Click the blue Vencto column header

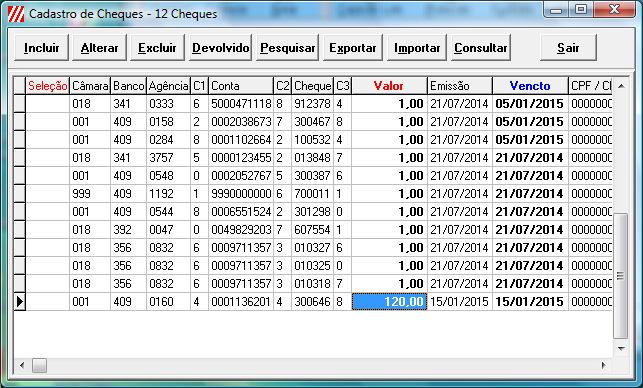pos(530,86)
